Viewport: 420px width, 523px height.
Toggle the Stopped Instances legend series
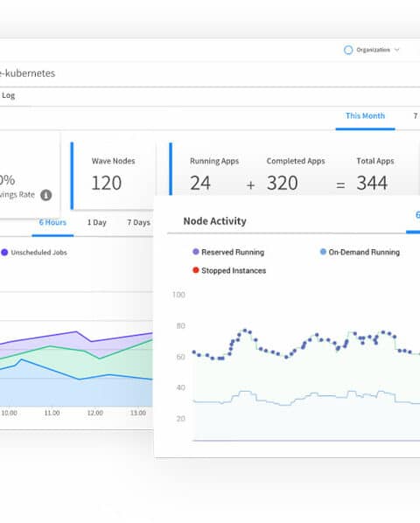[229, 270]
